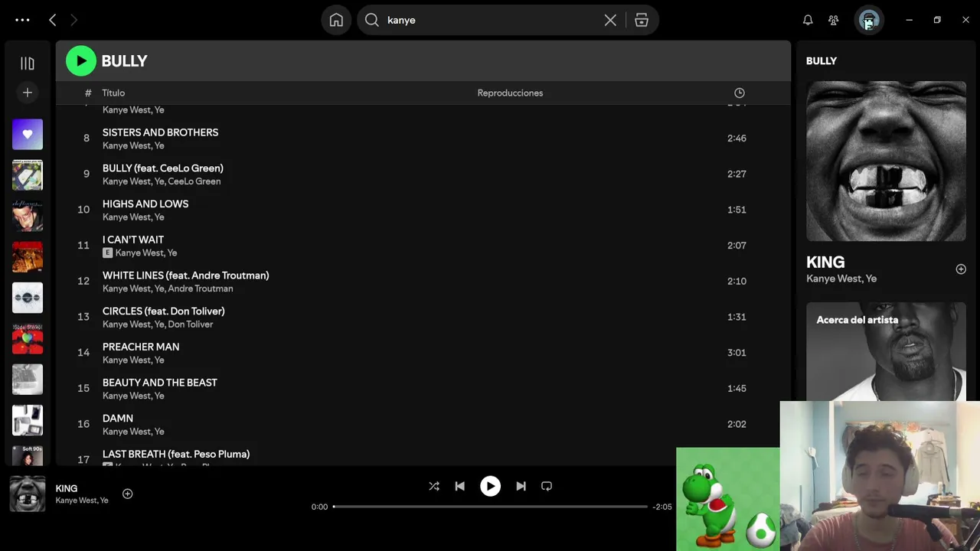980x551 pixels.
Task: Open CeeLo Green artist link on track 9
Action: coord(194,181)
